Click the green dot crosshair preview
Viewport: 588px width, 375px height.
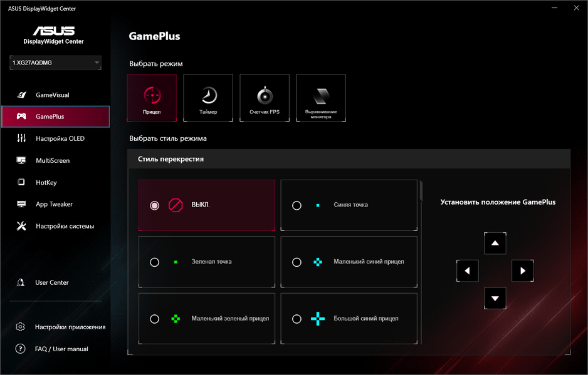click(176, 262)
